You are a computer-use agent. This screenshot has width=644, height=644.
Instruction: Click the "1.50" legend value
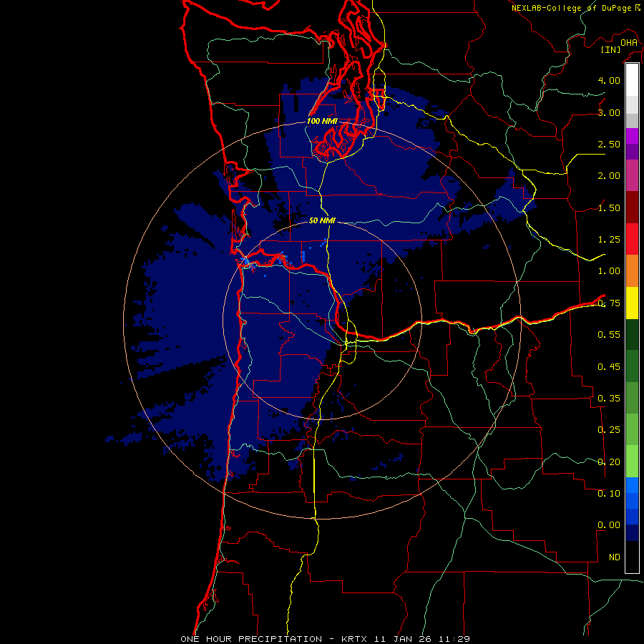(x=609, y=208)
